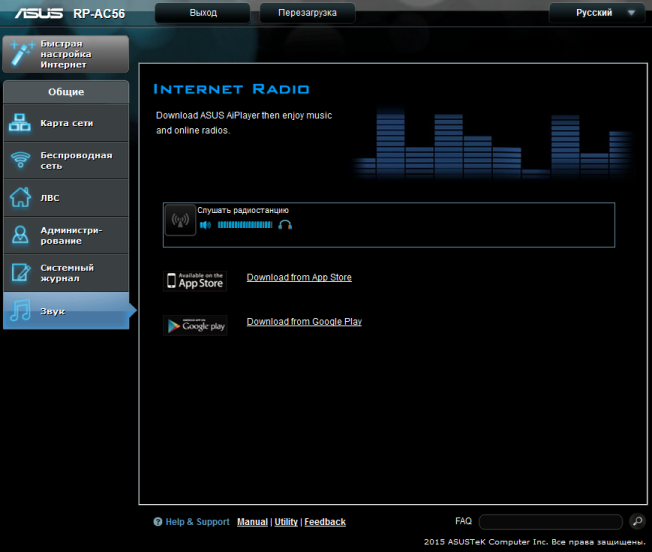
Task: Click the network map icon
Action: 20,123
